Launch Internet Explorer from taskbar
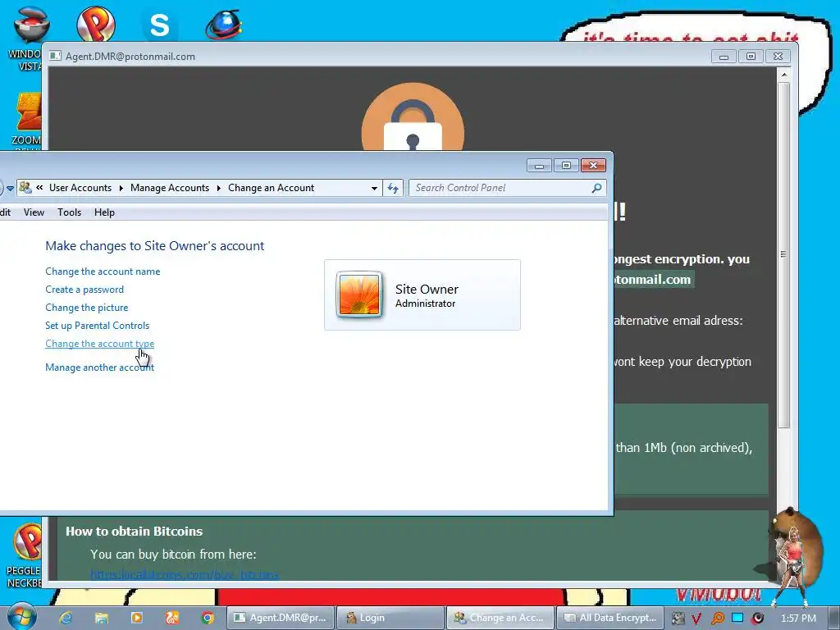 tap(66, 618)
